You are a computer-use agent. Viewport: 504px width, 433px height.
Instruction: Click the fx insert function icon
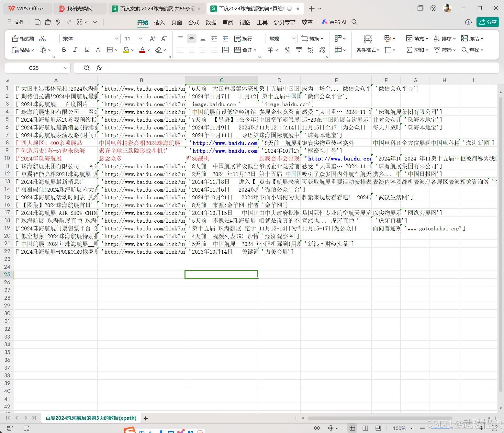(x=99, y=68)
